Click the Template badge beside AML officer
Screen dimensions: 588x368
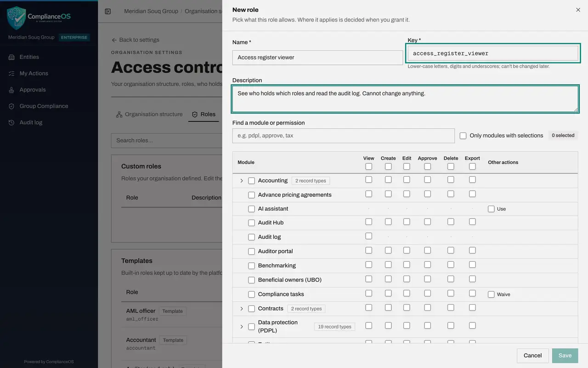pyautogui.click(x=172, y=311)
